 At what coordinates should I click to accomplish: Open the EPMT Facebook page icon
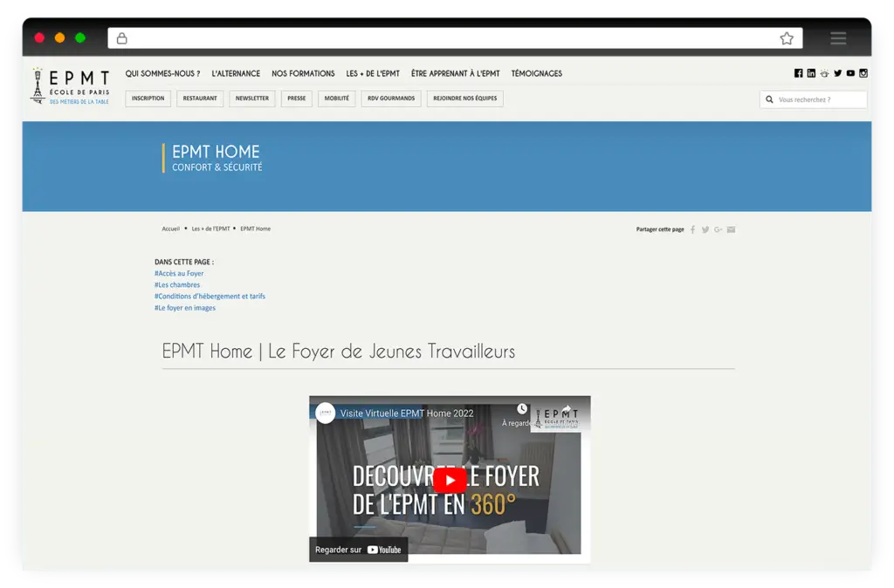coord(798,73)
